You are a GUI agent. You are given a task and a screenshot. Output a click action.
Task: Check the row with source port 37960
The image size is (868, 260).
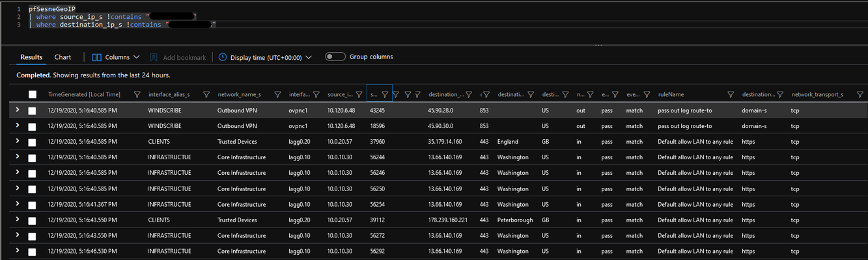33,142
